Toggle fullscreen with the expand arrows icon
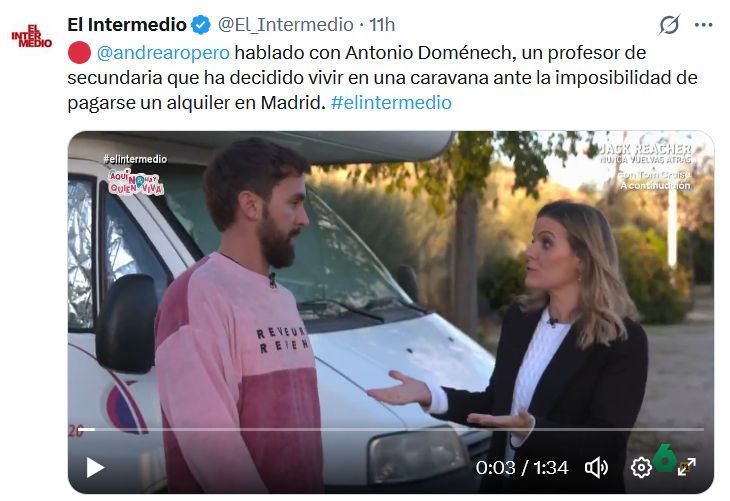 pyautogui.click(x=687, y=467)
